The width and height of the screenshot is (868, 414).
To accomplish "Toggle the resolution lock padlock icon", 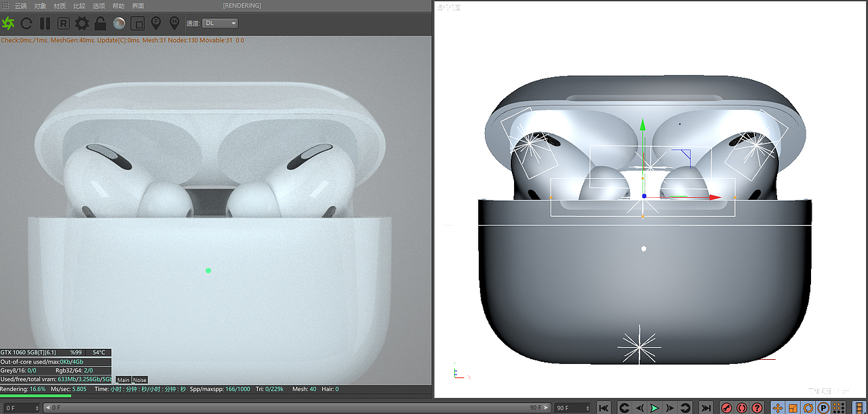I will tap(100, 24).
